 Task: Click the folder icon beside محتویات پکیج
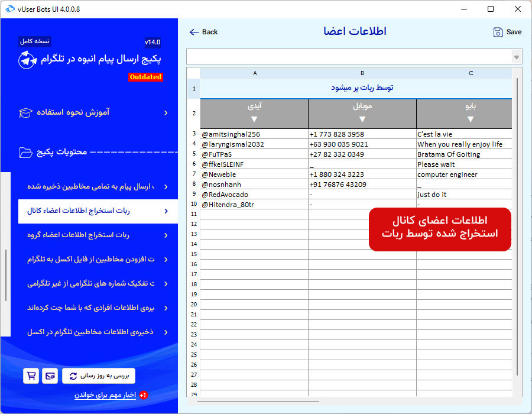[x=26, y=153]
